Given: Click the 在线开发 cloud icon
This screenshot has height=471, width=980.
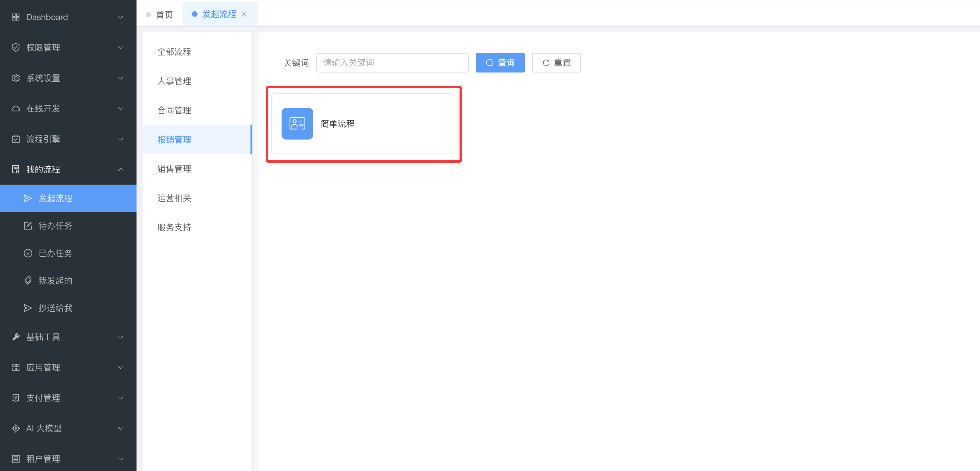Looking at the screenshot, I should pyautogui.click(x=16, y=108).
